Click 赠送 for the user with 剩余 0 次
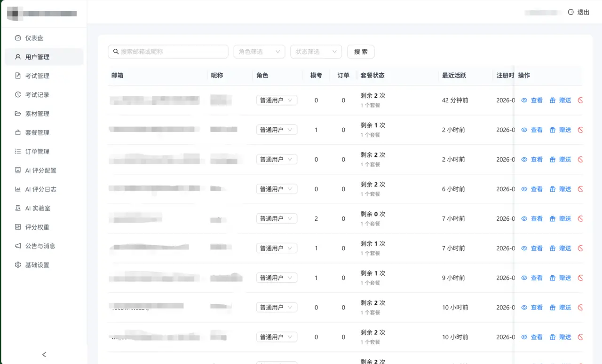Image resolution: width=602 pixels, height=364 pixels. click(x=561, y=218)
